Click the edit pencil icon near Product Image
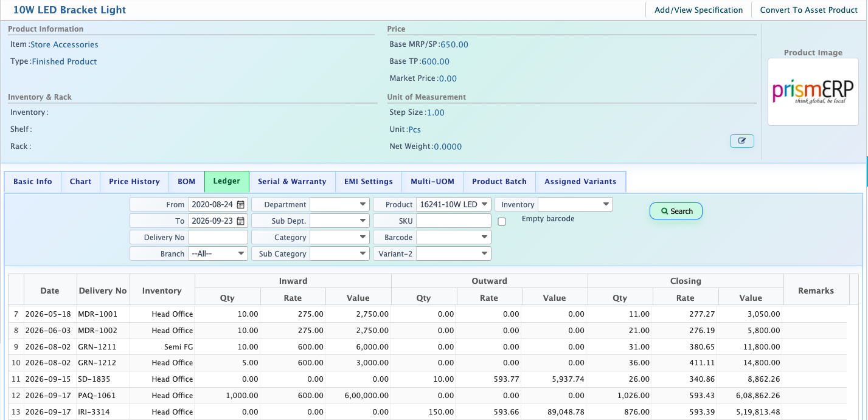Screen dimensions: 868x420 741,141
